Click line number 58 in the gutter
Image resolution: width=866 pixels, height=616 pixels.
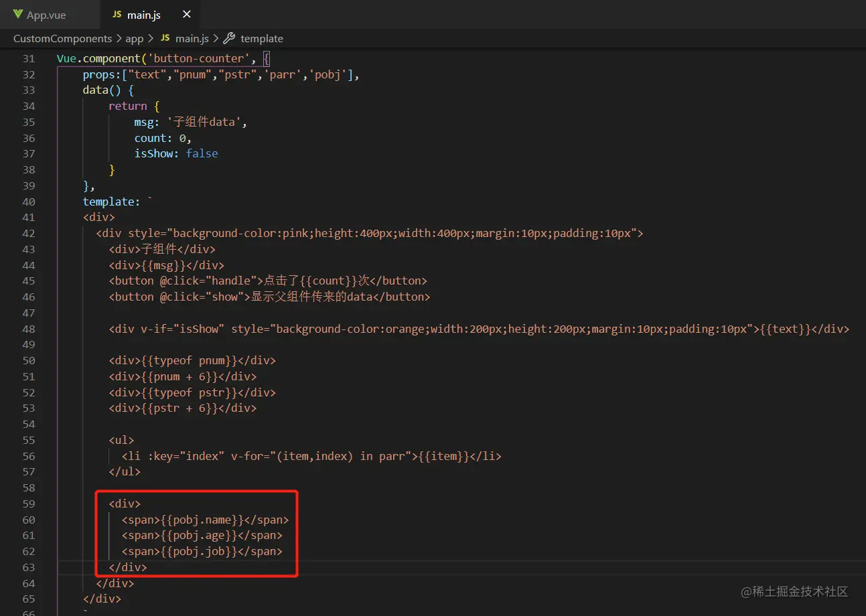(29, 487)
